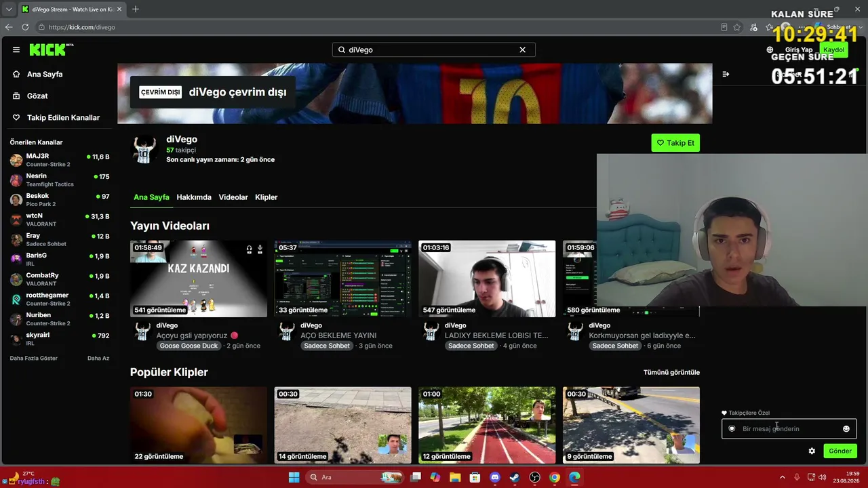Viewport: 868px width, 488px height.
Task: Open a new browser tab
Action: click(136, 9)
